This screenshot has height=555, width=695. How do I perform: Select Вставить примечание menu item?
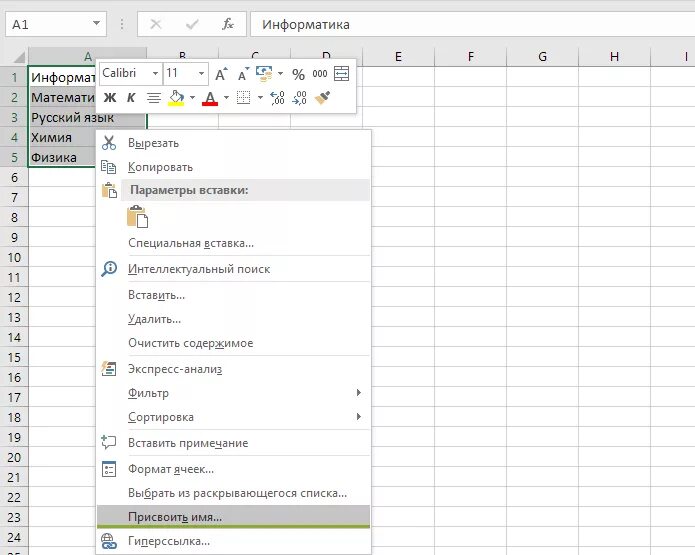[x=234, y=442]
